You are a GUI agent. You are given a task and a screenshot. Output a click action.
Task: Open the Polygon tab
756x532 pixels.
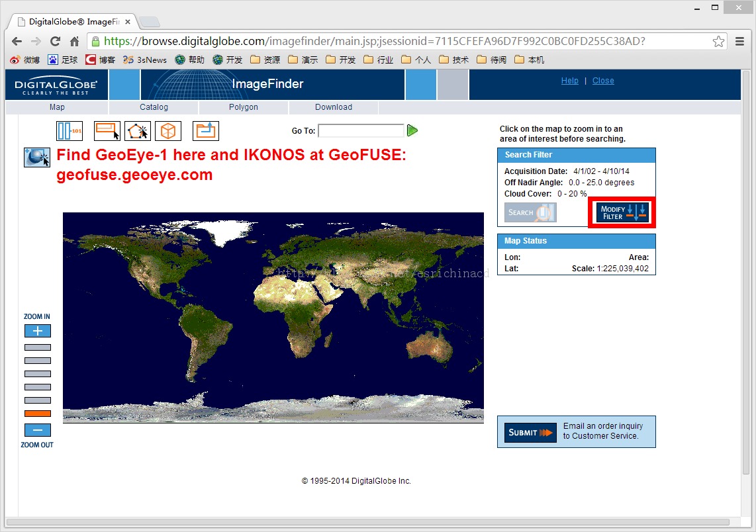coord(244,107)
